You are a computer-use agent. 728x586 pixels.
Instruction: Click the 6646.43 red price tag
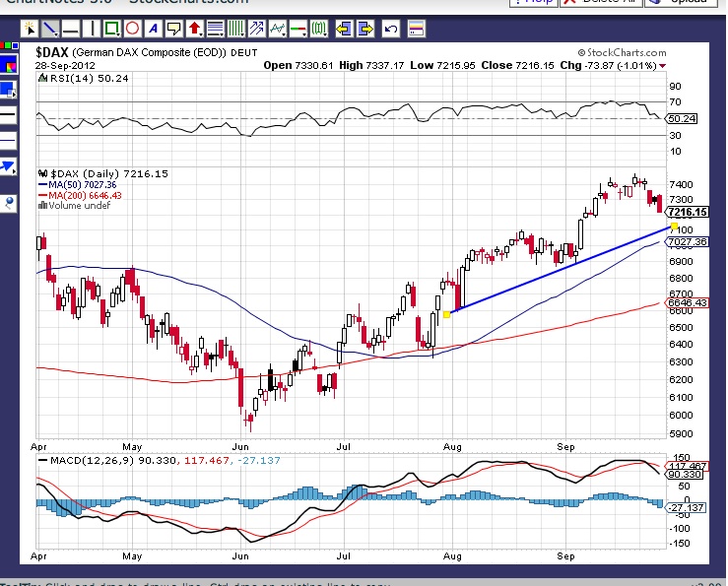688,302
